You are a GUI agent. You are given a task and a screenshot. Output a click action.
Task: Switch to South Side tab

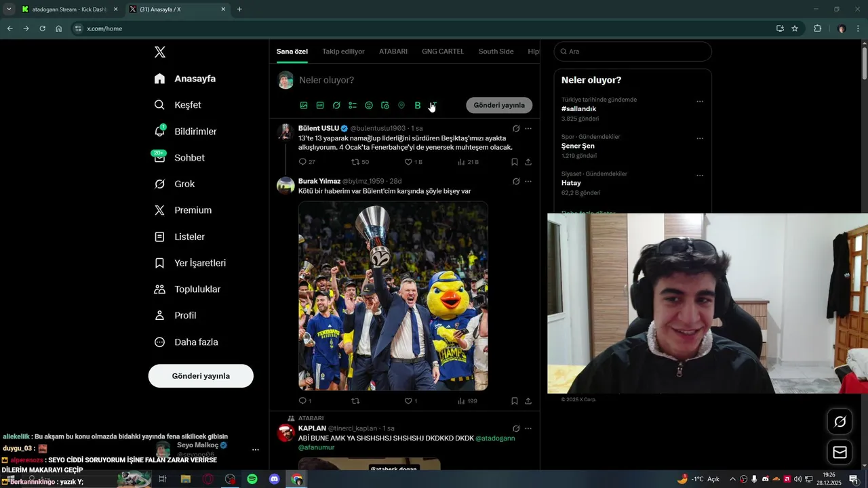496,52
